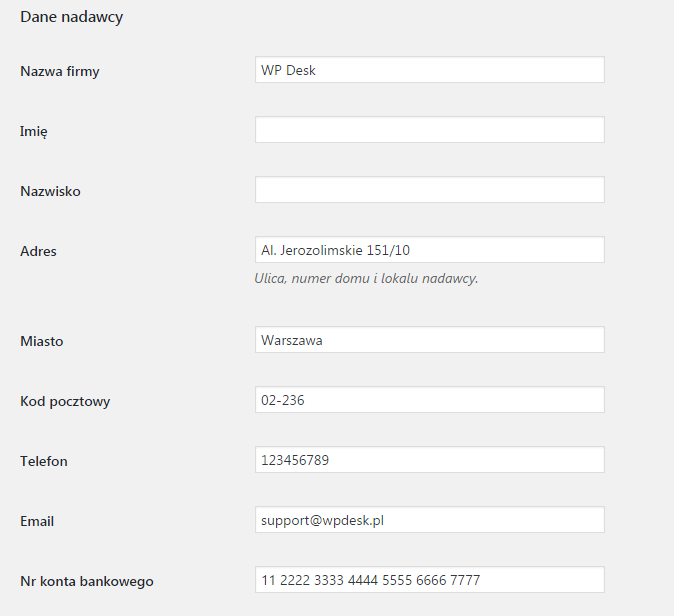Click the Dane nadawcy section heading
This screenshot has width=674, height=616.
pos(72,17)
